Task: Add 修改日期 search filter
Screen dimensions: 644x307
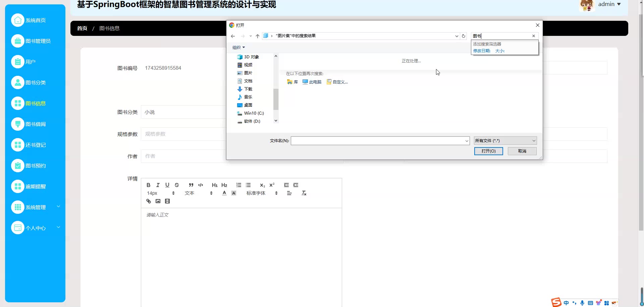Action: coord(482,51)
